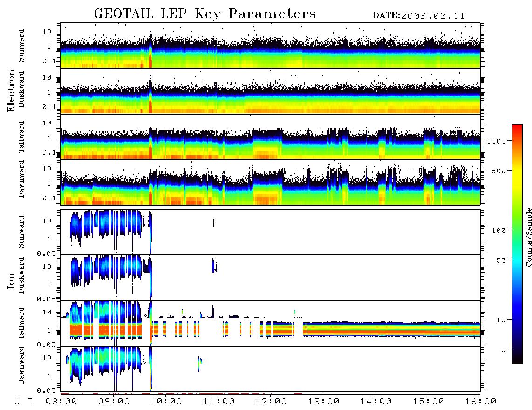Click the "16:00" time tick label
This screenshot has width=532, height=410.
481,402
